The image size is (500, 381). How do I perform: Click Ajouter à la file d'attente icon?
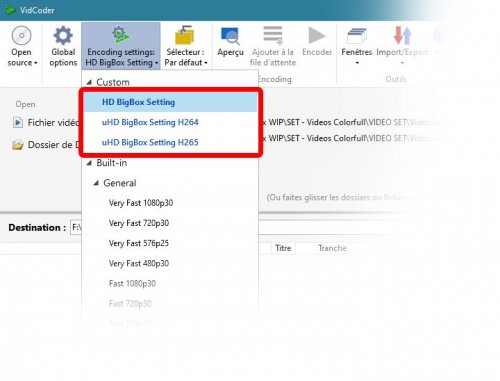point(273,35)
